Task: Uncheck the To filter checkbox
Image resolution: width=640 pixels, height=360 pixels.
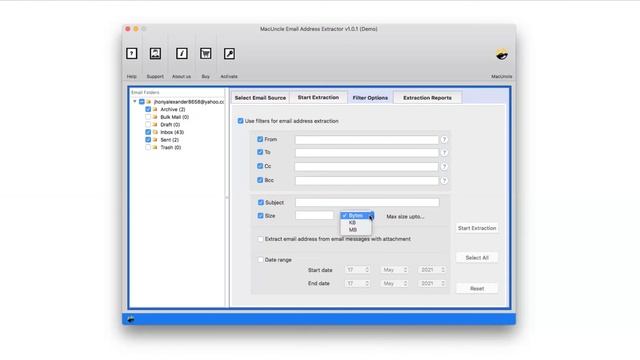Action: 260,152
